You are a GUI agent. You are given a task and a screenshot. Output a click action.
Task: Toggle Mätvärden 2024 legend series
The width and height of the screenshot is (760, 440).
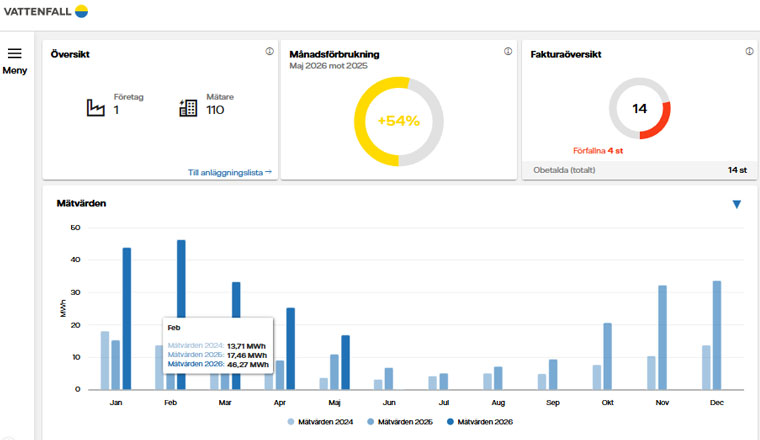320,422
